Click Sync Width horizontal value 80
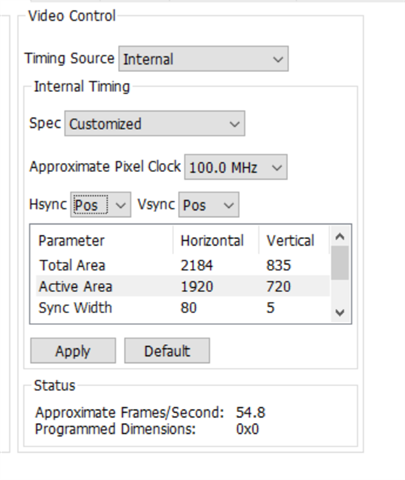Screen dimensions: 405x480 pos(189,307)
